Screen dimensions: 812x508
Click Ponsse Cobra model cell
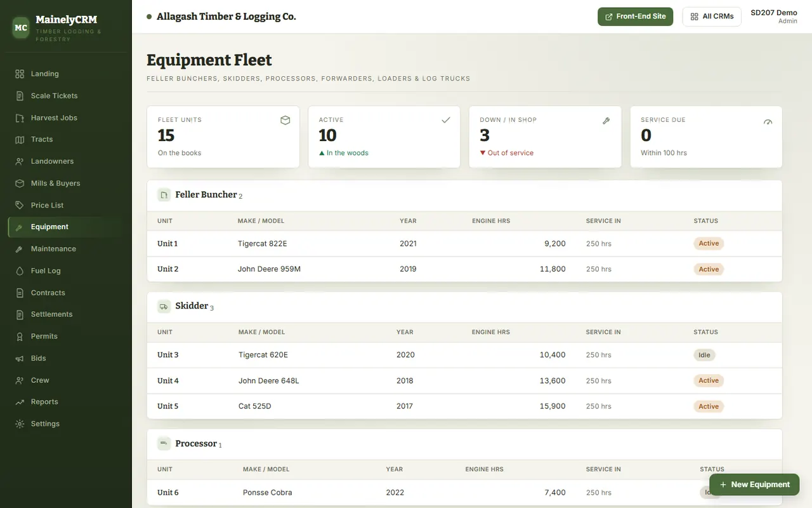tap(267, 493)
